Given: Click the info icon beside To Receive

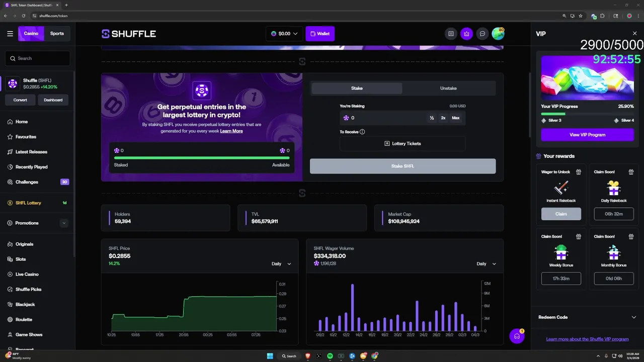Looking at the screenshot, I should coord(362,132).
